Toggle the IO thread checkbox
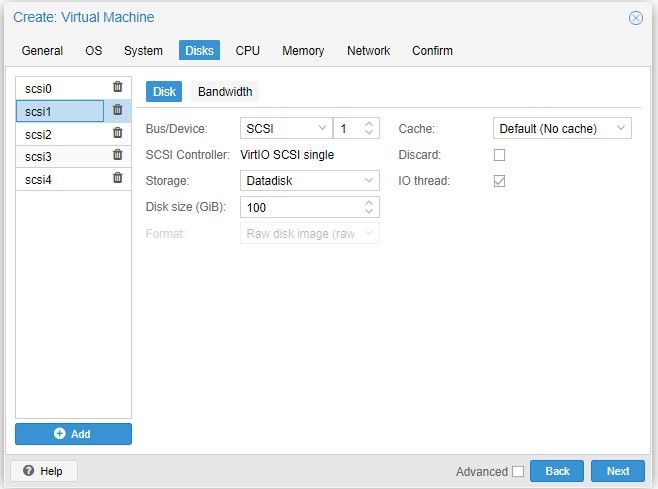The image size is (658, 489). point(500,181)
